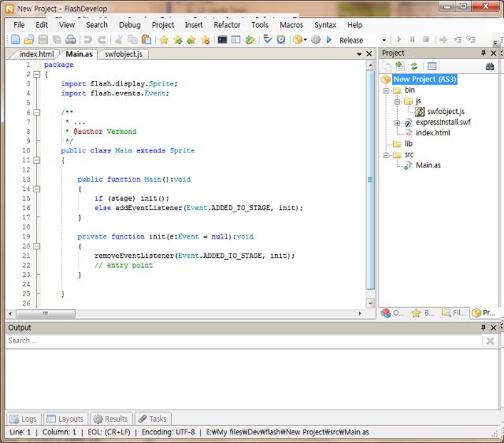Switch to the Files panel tab
504x443 pixels.
454,312
